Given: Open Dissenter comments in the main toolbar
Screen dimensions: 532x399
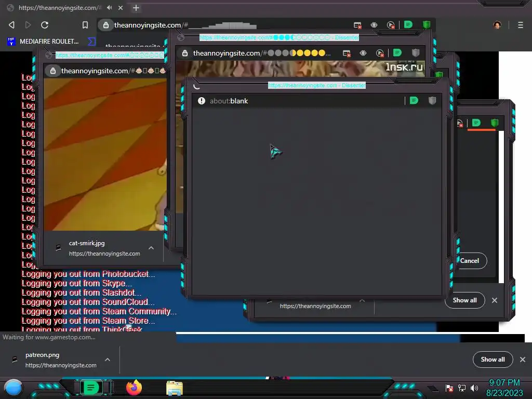Looking at the screenshot, I should (408, 24).
